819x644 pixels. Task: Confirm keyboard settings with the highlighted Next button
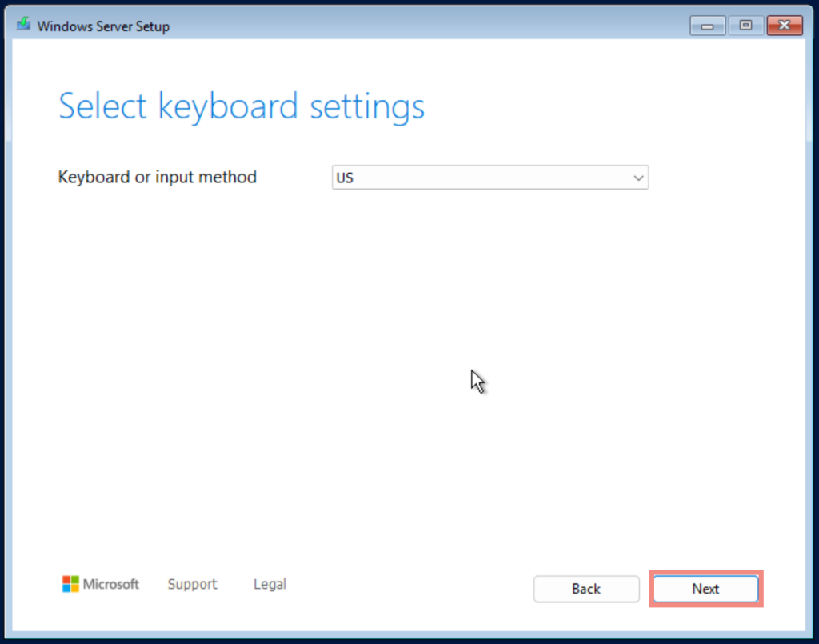[705, 589]
